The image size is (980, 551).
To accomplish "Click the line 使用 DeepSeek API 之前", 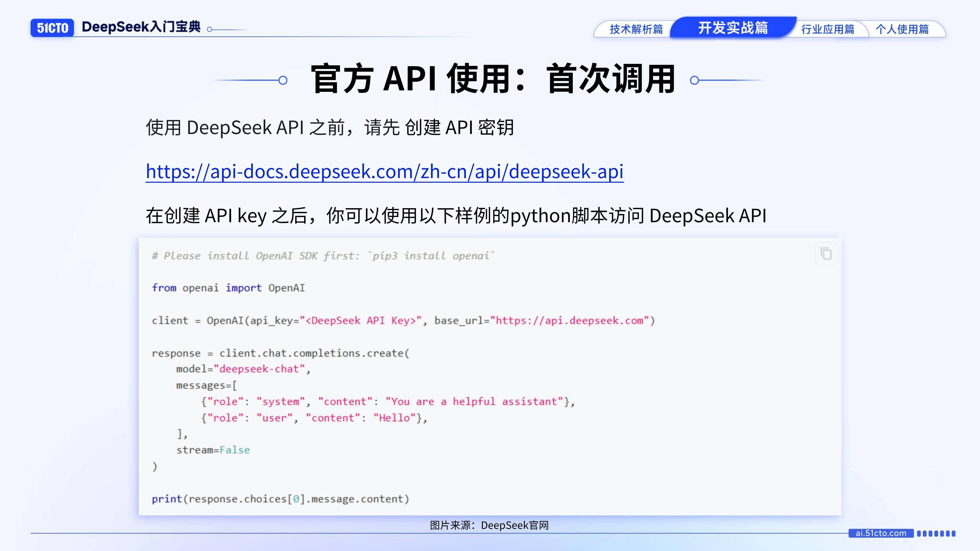I will 330,127.
